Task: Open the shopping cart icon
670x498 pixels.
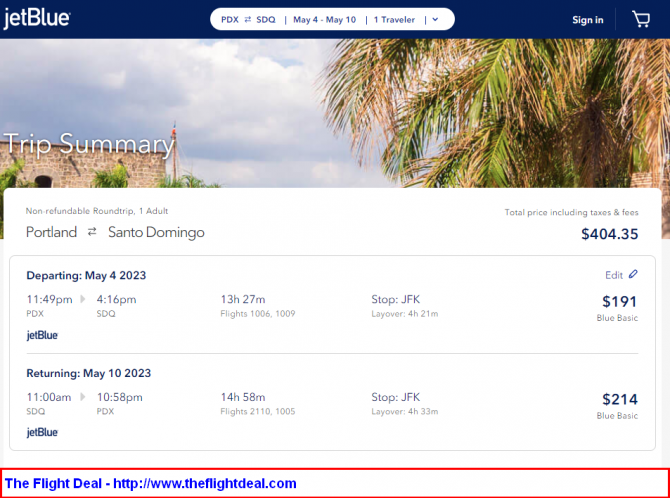Action: coord(641,19)
